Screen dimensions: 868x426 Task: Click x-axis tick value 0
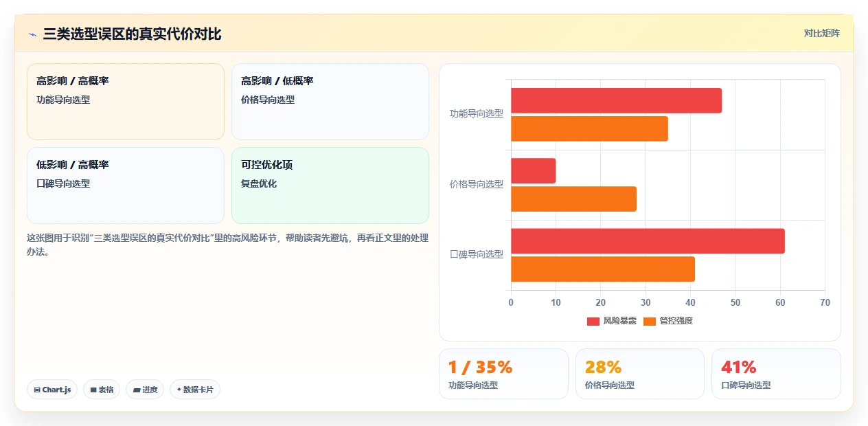pyautogui.click(x=511, y=302)
